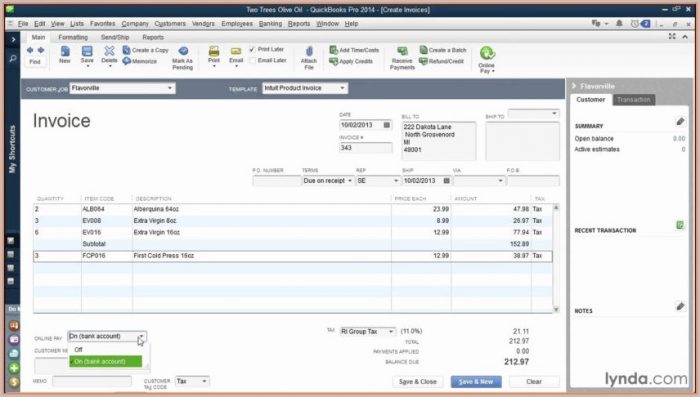Image resolution: width=700 pixels, height=397 pixels.
Task: Switch to the ribbon Reports tab
Action: pyautogui.click(x=153, y=38)
